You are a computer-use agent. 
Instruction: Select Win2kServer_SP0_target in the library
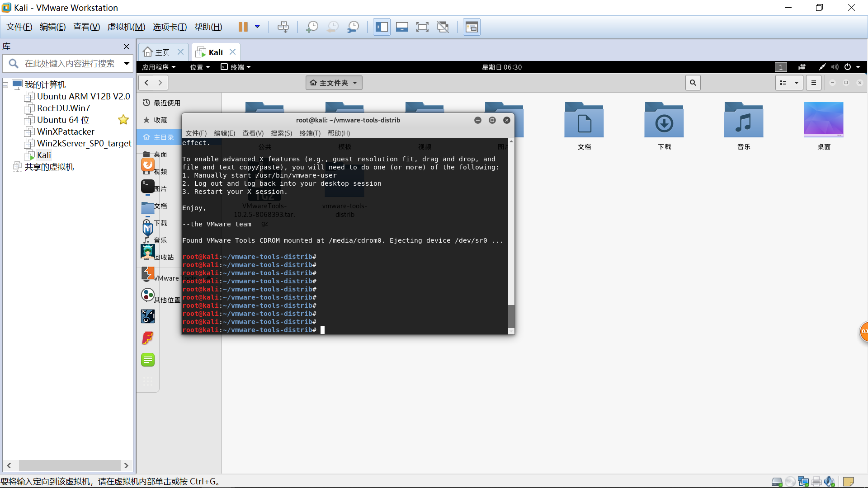[x=84, y=143]
